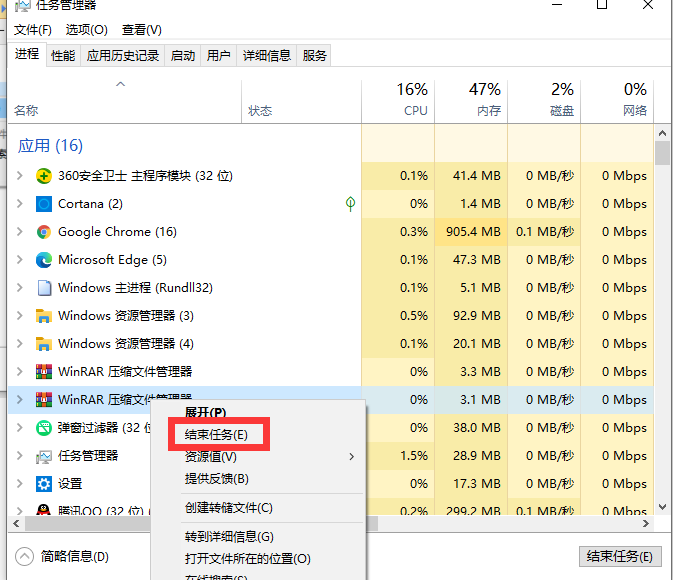
Task: Select the 设置 gear icon
Action: click(x=44, y=484)
